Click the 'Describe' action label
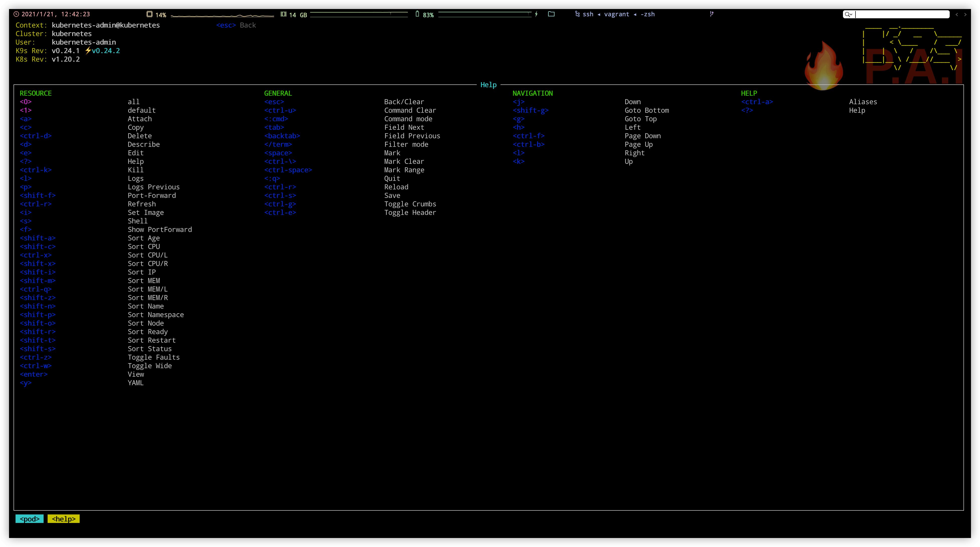This screenshot has width=980, height=547. pos(144,144)
